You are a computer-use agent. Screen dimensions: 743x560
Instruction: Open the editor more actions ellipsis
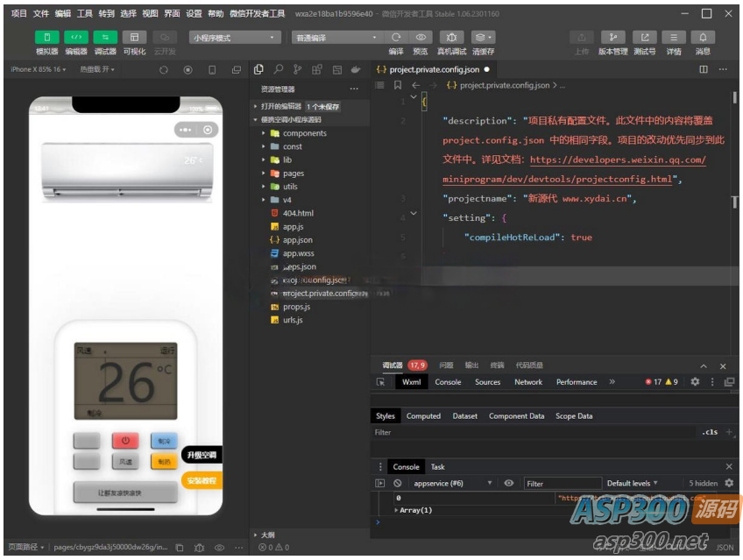[x=723, y=69]
